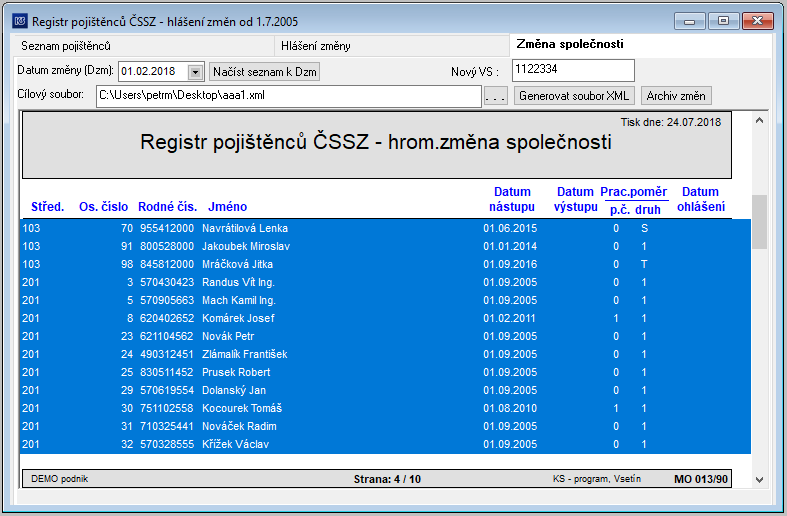Click the KS application icon in title bar
The width and height of the screenshot is (787, 516).
20,21
